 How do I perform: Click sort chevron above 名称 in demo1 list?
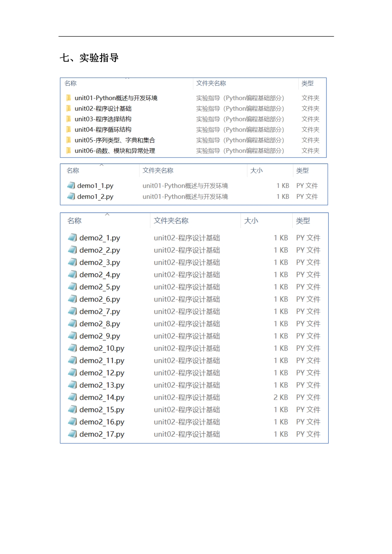coord(101,165)
